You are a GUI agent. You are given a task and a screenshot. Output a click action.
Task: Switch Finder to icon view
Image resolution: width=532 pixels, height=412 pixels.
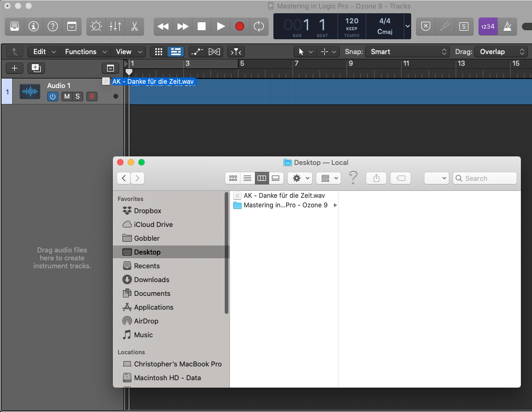pos(233,178)
